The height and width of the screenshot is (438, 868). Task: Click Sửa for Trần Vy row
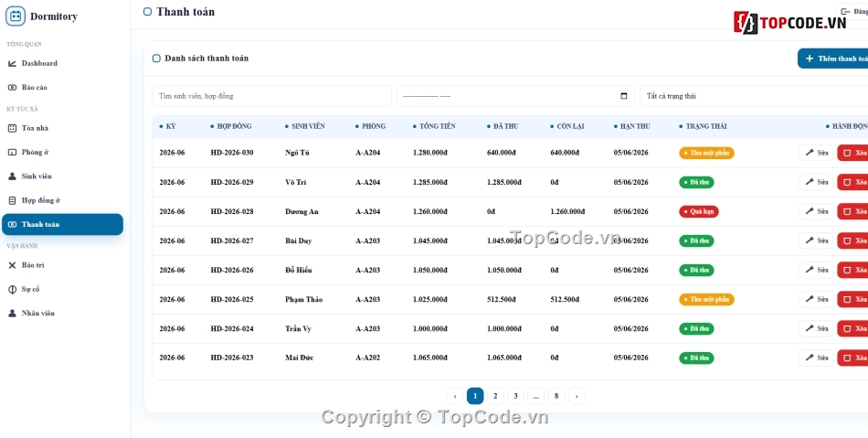(816, 329)
